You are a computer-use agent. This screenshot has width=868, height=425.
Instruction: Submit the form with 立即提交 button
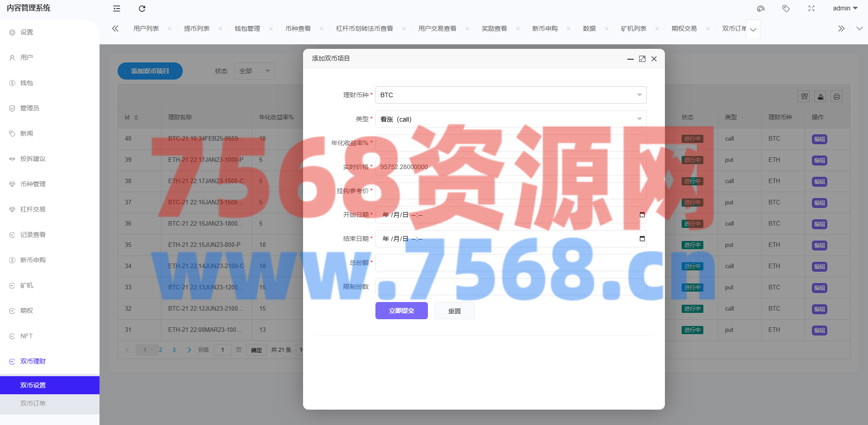point(401,311)
